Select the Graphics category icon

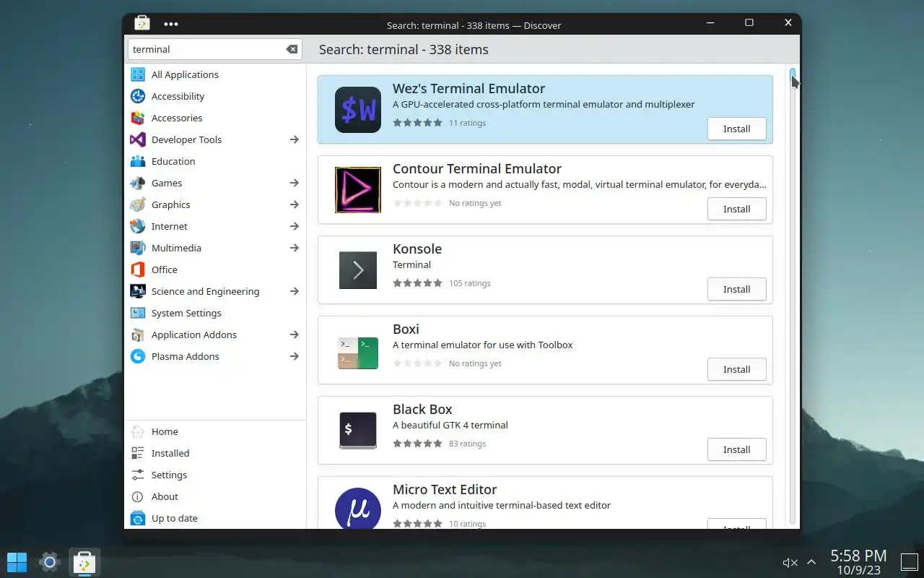coord(138,204)
